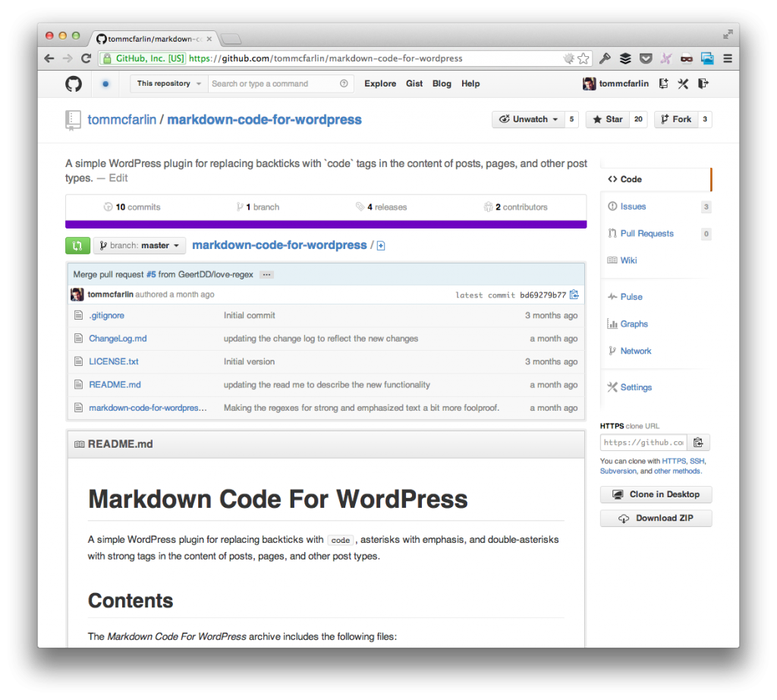Click browser back arrow
The width and height of the screenshot is (777, 700).
point(49,58)
